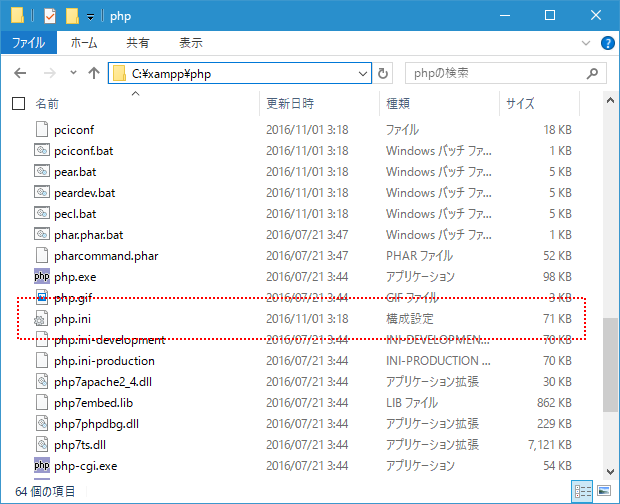The image size is (620, 504).
Task: Click the LIB ファイル type text
Action: point(412,403)
